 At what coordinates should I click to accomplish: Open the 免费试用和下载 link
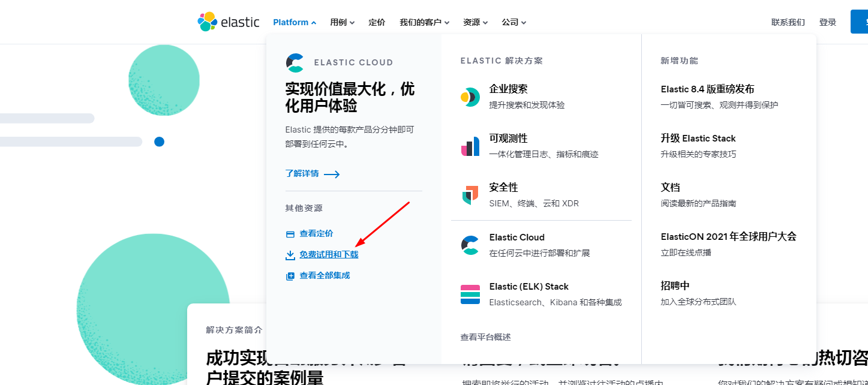tap(329, 255)
